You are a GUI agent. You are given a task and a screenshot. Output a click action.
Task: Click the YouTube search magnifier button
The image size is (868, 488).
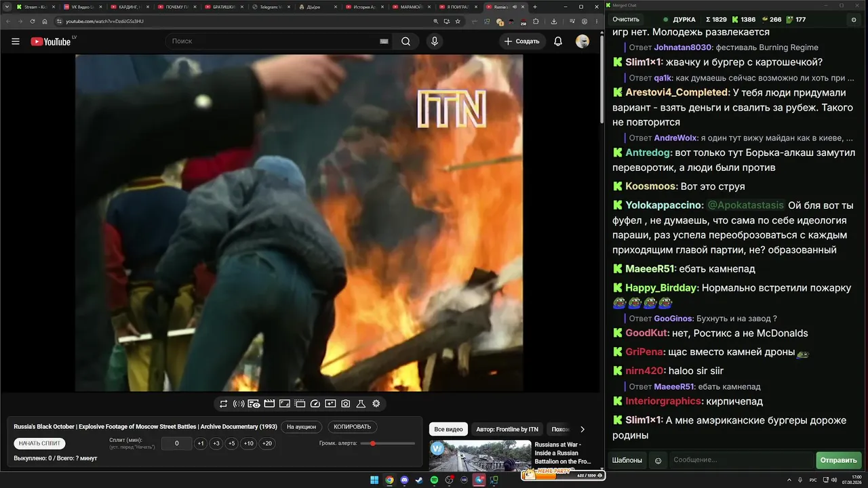coord(406,41)
